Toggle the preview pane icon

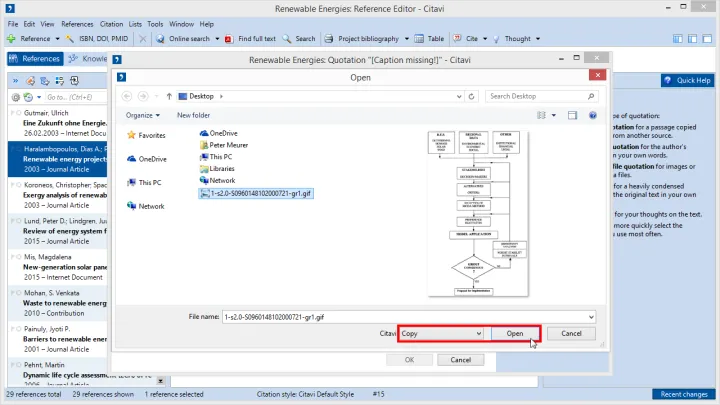(x=572, y=115)
